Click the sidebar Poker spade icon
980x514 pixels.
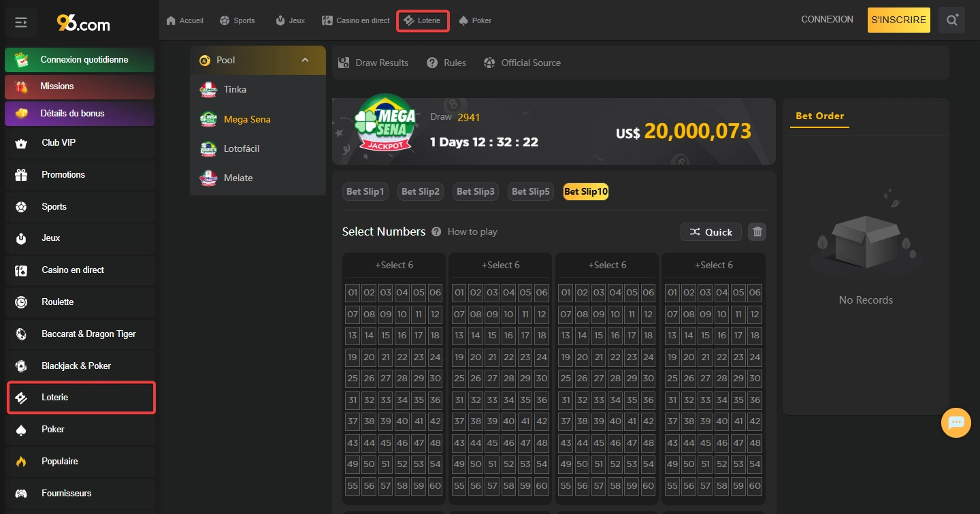21,430
